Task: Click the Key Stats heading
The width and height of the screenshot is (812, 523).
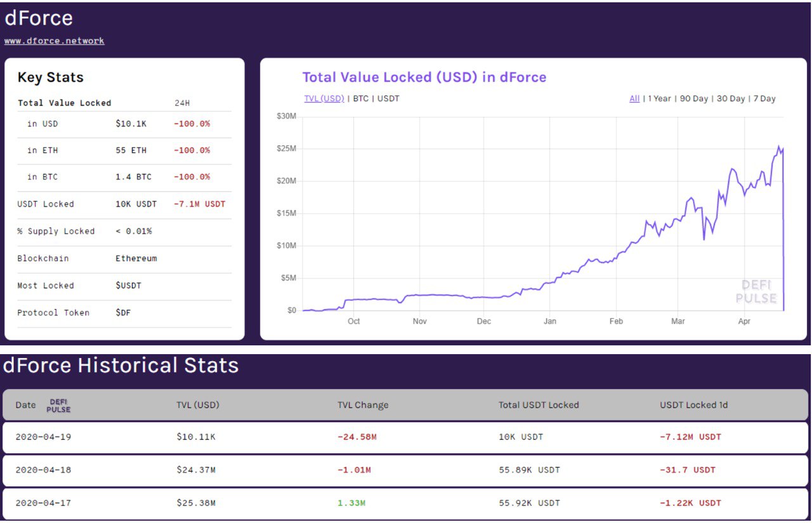Action: (51, 77)
